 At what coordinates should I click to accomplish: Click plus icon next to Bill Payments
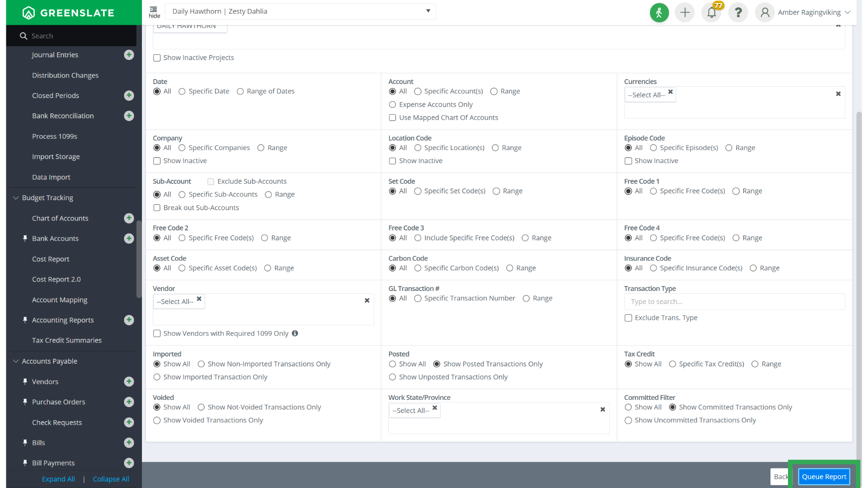[129, 463]
